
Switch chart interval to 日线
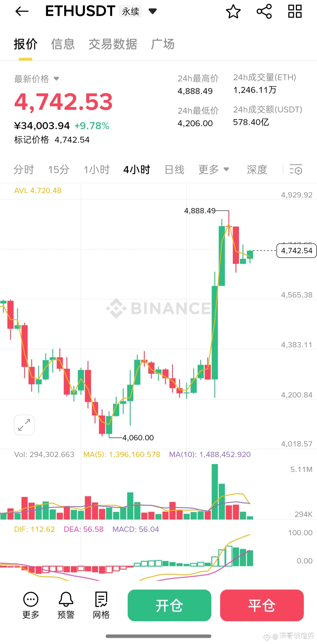(x=175, y=170)
